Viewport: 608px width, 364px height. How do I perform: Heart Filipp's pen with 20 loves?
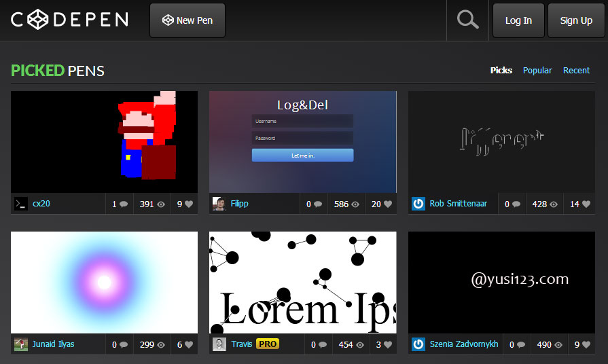tap(388, 204)
